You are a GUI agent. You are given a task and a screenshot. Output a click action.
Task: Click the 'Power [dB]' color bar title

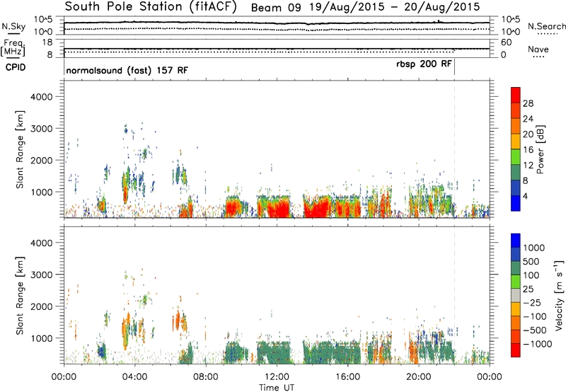(x=541, y=149)
